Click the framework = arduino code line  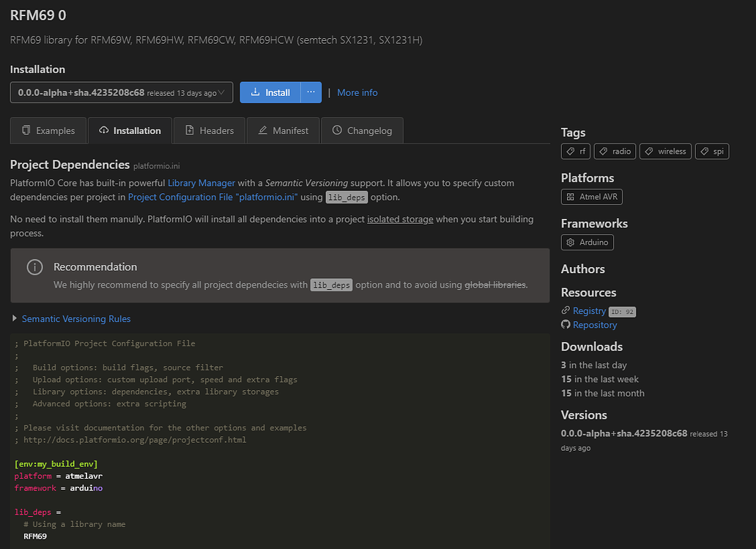pos(59,488)
